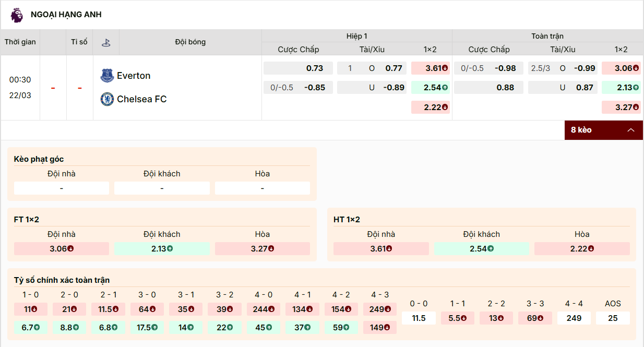Select the Everton club crest
Viewport: 644px width, 347px height.
tap(105, 75)
